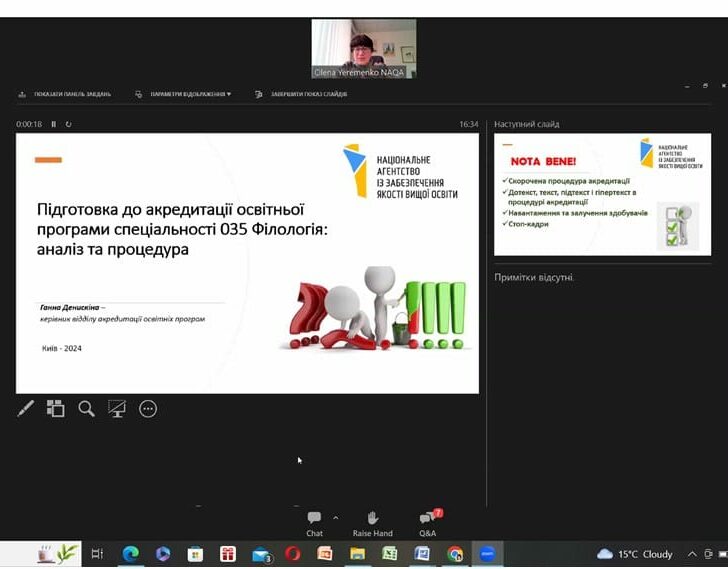Click ПОКАЗАТИ ПАНЕЛЬ ЗАВДАНЬ option
728x569 pixels.
tap(65, 94)
